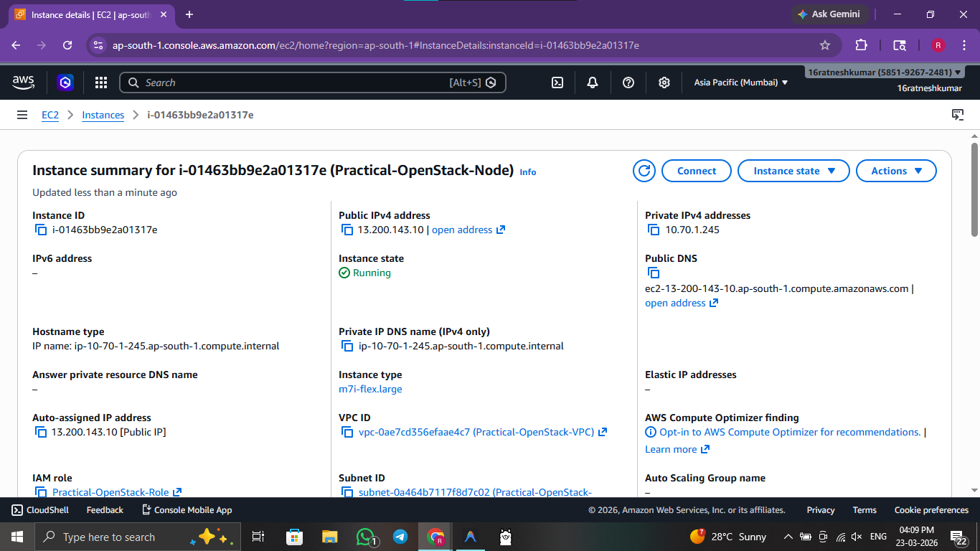Open the Privacy footer link
The width and height of the screenshot is (980, 551).
[x=821, y=510]
